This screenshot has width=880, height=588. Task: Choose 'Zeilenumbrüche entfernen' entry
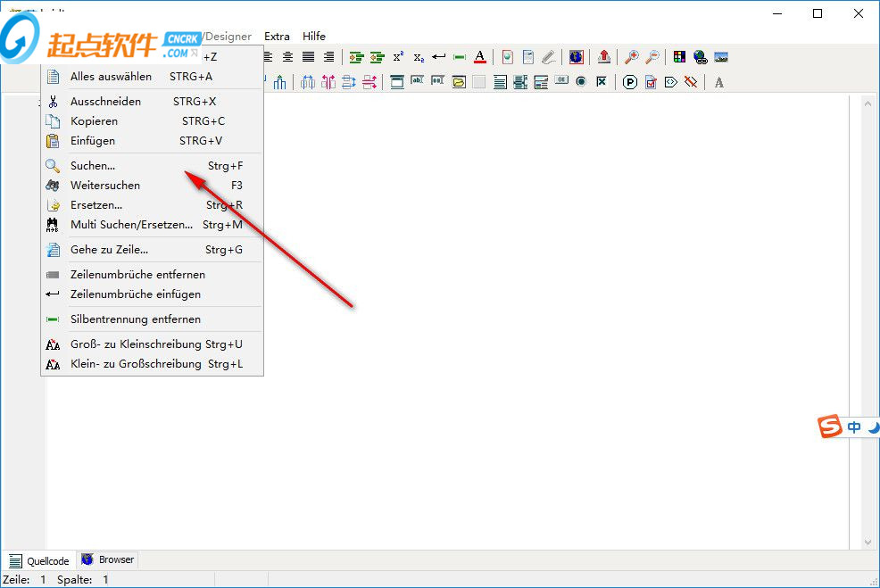[152, 274]
